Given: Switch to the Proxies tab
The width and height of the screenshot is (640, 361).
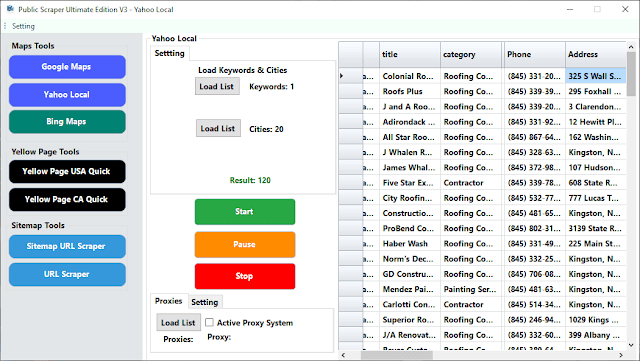Looking at the screenshot, I should (169, 301).
